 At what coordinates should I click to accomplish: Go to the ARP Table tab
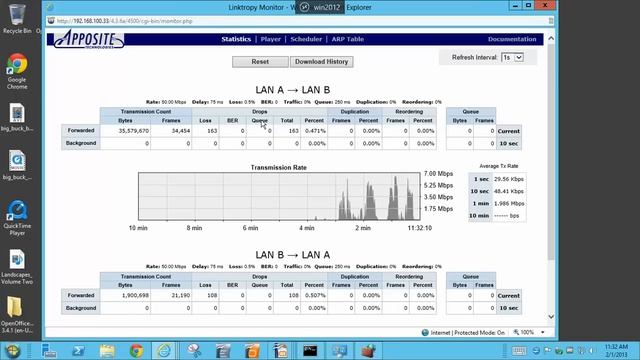(348, 39)
